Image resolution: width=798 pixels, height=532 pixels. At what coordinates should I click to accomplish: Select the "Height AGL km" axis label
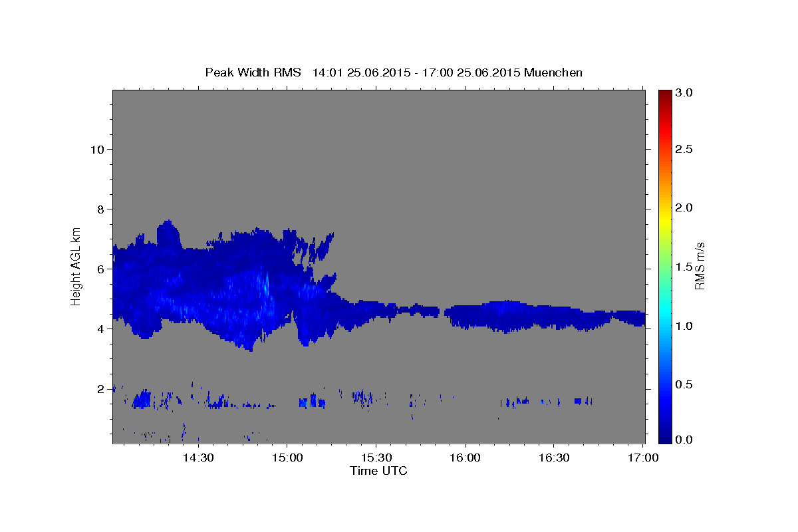click(76, 265)
